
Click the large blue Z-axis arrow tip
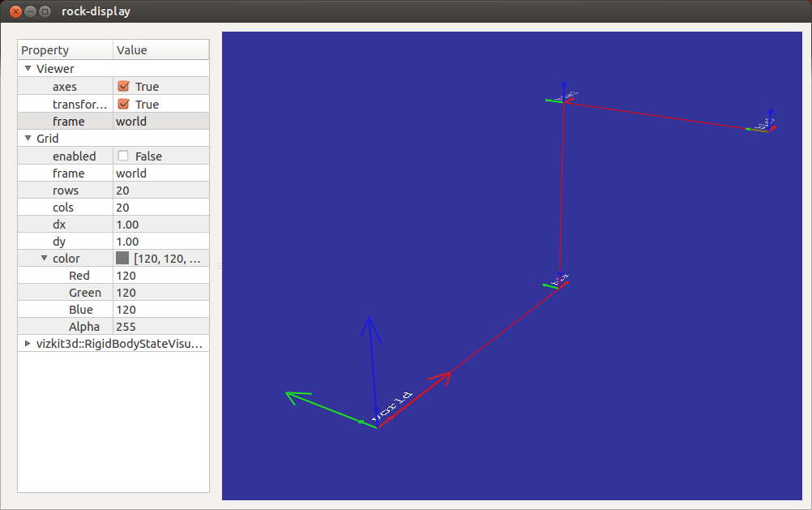point(370,329)
